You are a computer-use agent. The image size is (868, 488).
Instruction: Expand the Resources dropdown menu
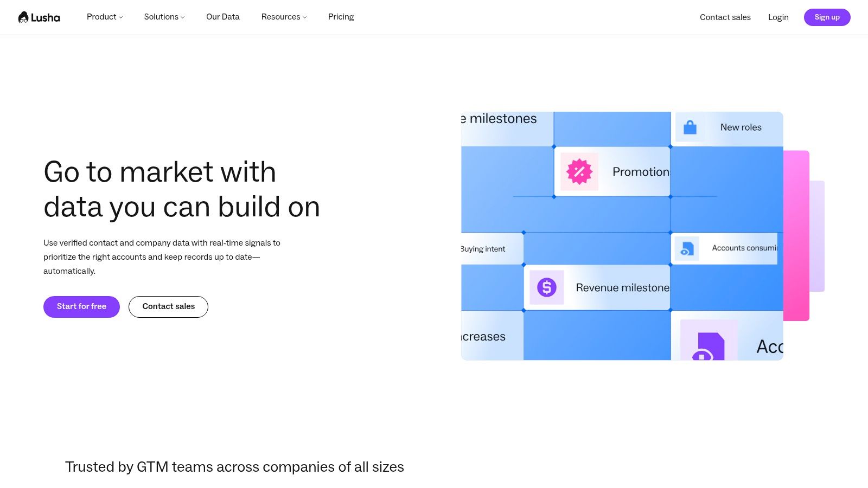click(284, 17)
